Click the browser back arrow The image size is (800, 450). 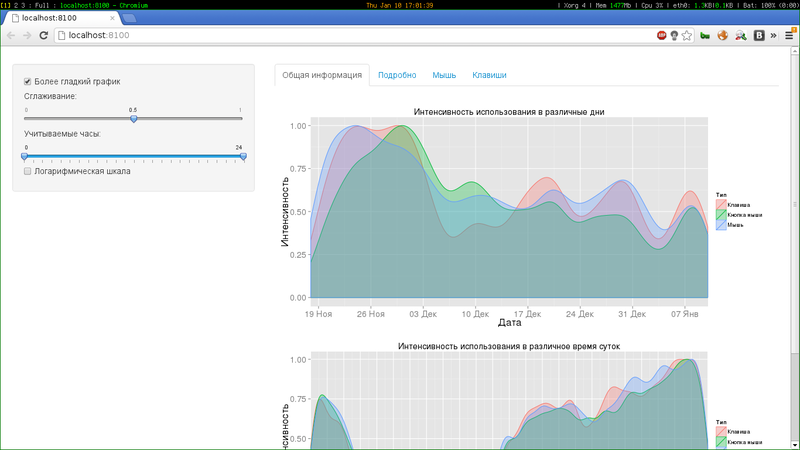[11, 35]
